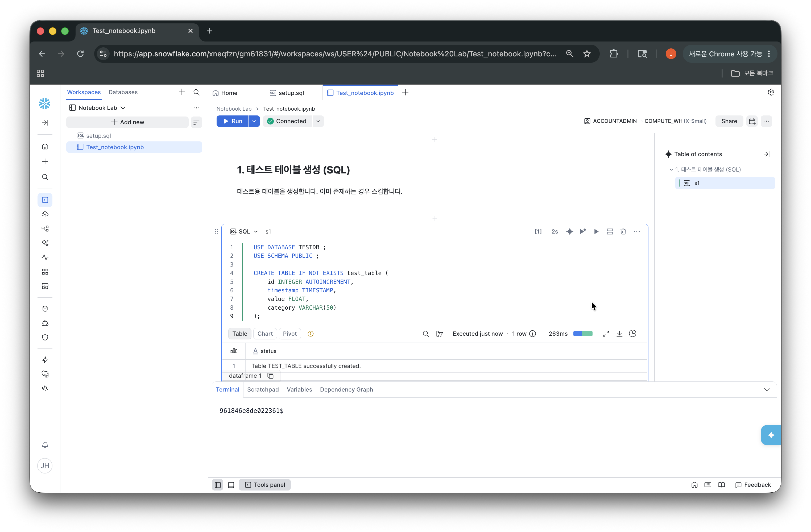The height and width of the screenshot is (532, 811).
Task: Open Search from the left sidebar
Action: point(45,177)
